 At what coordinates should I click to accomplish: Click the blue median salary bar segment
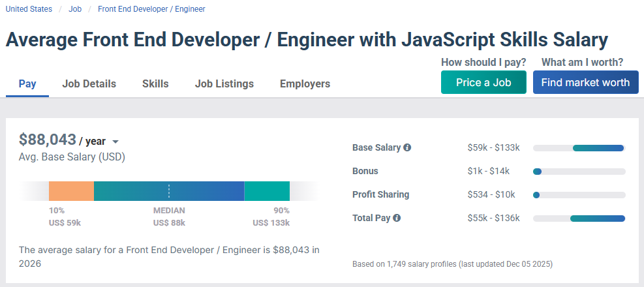click(x=169, y=191)
